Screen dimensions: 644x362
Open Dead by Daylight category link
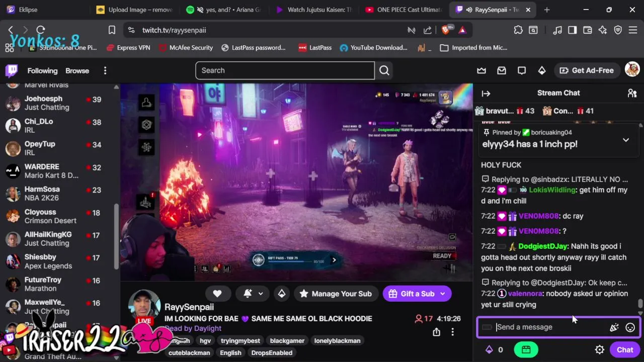pyautogui.click(x=193, y=328)
